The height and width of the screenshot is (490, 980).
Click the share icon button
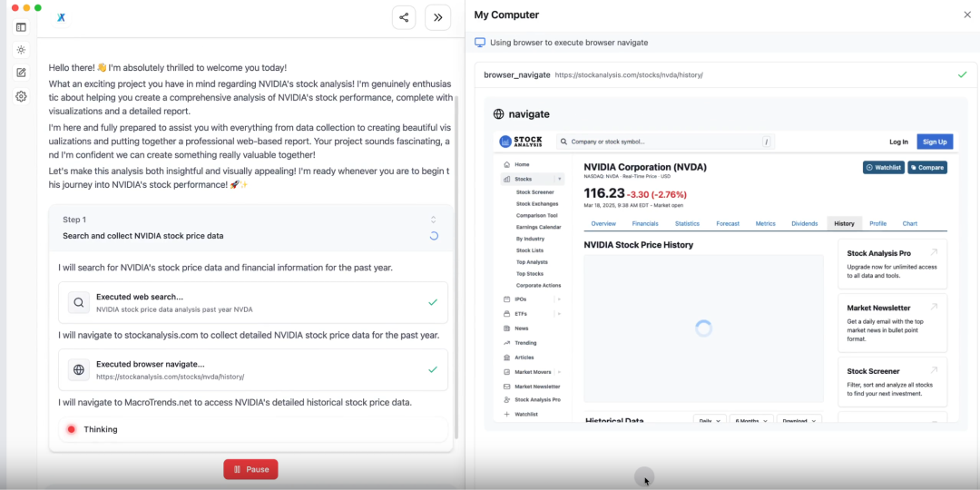(404, 17)
